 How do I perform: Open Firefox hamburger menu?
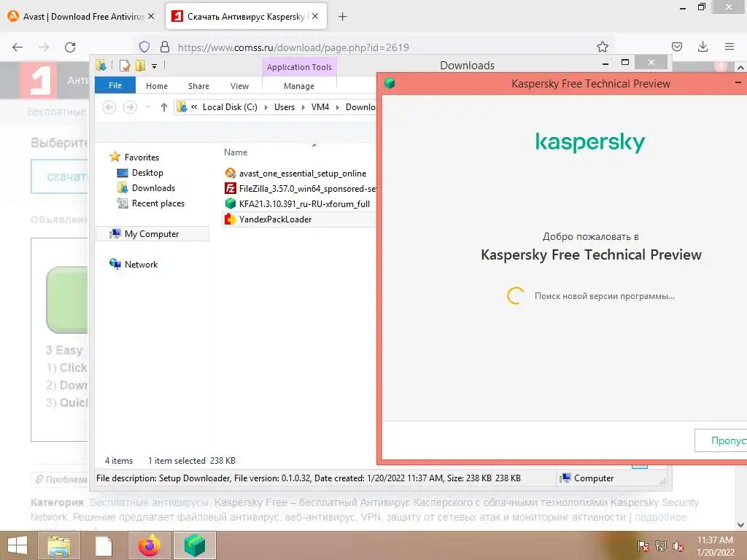coord(729,47)
